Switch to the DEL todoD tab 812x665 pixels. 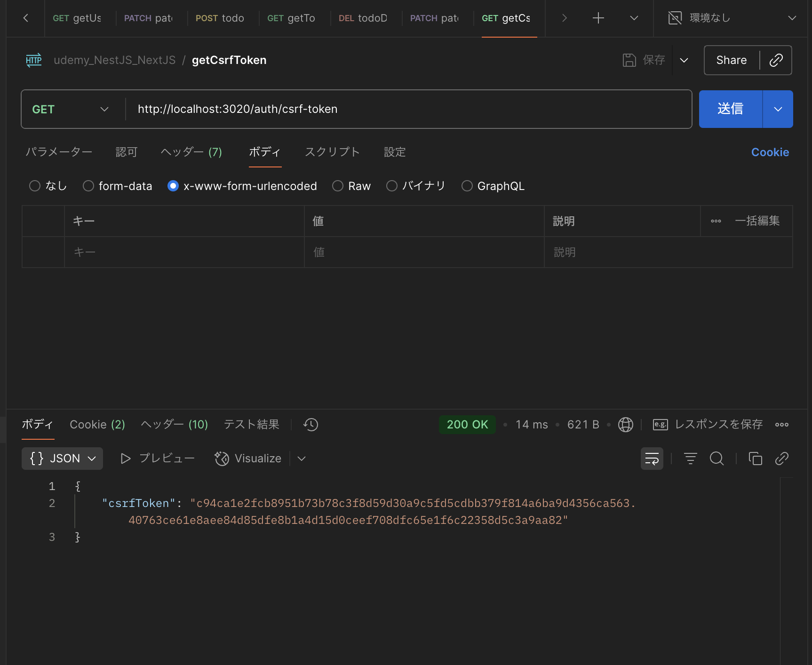(x=363, y=18)
